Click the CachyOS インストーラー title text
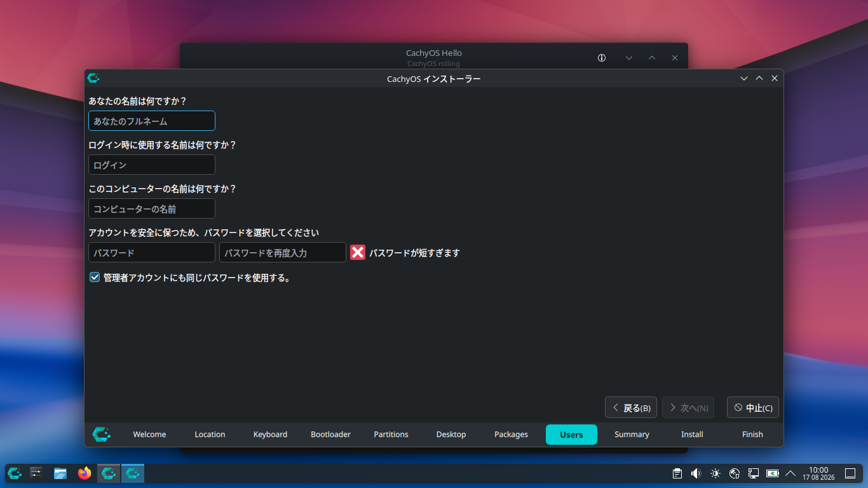Viewport: 868px width, 488px height. coord(434,79)
